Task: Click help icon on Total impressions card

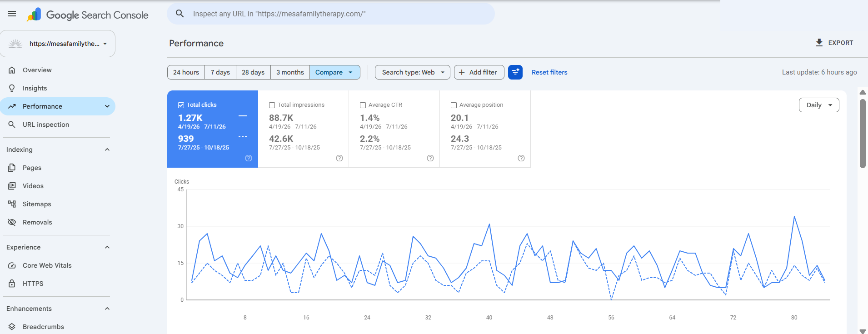Action: click(x=339, y=158)
